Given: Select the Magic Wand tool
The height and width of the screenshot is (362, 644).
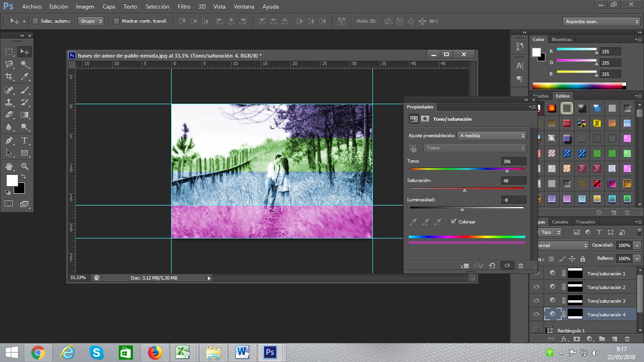Looking at the screenshot, I should click(25, 64).
